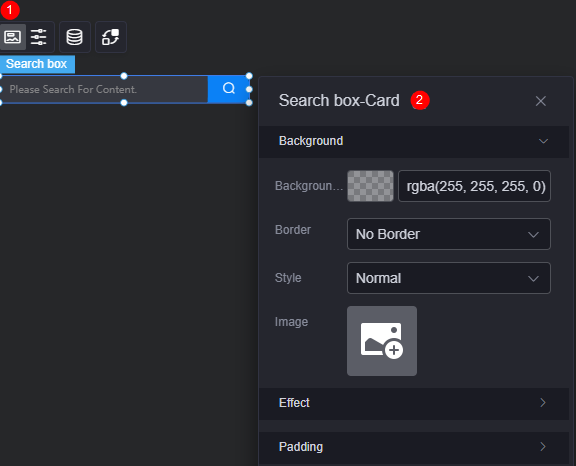This screenshot has width=576, height=466.
Task: Add a background image via picture-plus icon
Action: coord(382,341)
